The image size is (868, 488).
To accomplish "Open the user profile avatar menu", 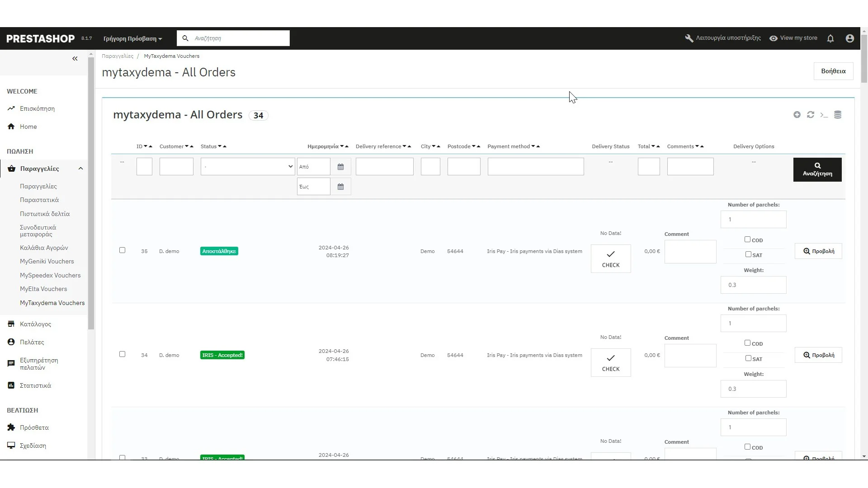I will click(850, 38).
